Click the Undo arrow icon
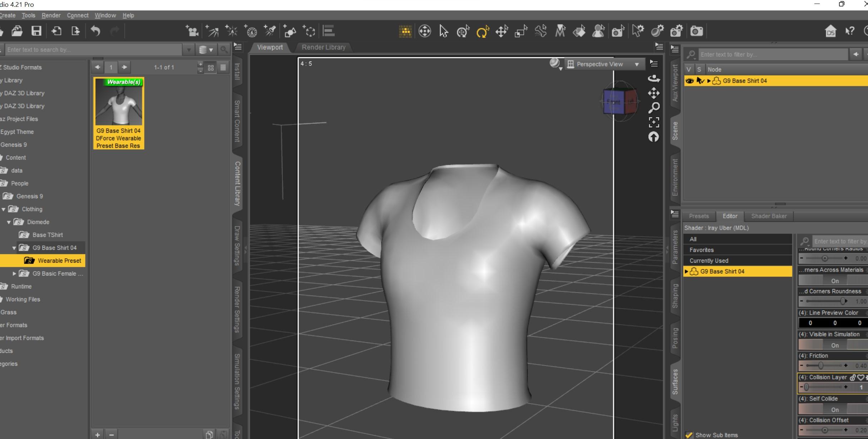Image resolution: width=868 pixels, height=439 pixels. [95, 31]
